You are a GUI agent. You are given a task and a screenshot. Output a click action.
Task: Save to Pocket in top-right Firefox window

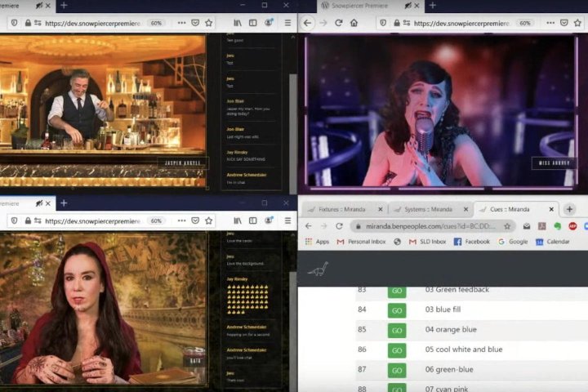(564, 23)
